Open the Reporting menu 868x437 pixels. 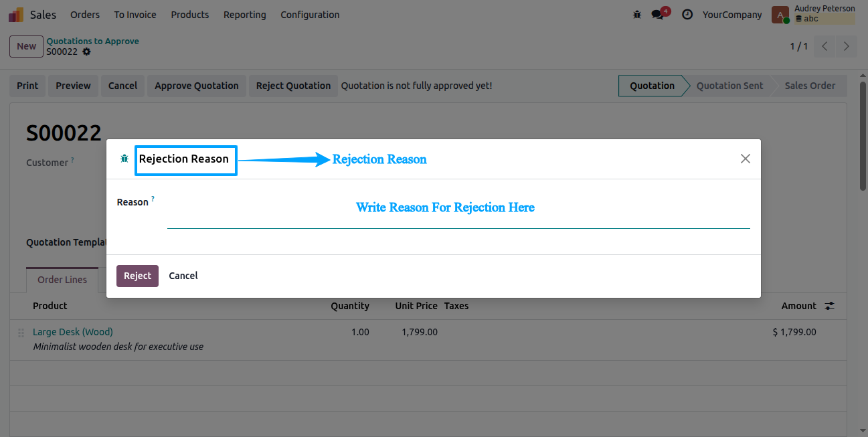[245, 15]
